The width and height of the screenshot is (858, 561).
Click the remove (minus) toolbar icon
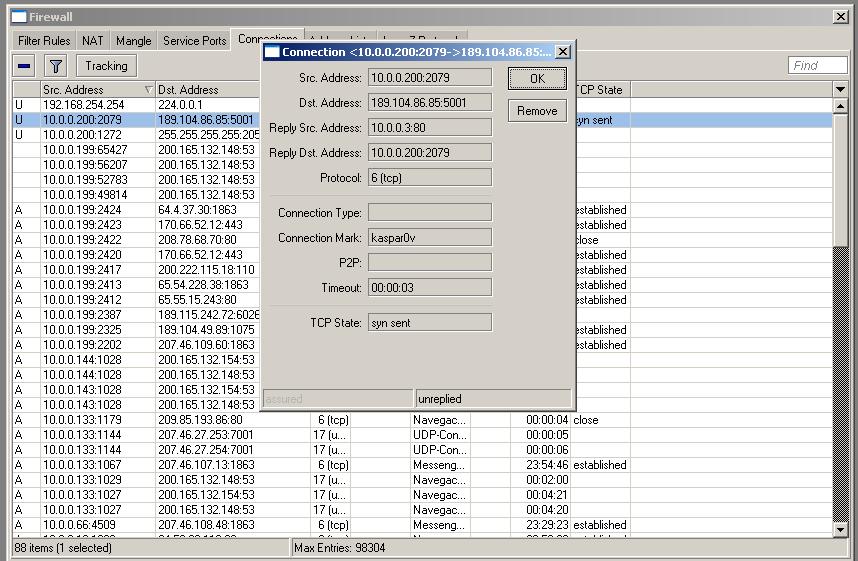click(25, 66)
